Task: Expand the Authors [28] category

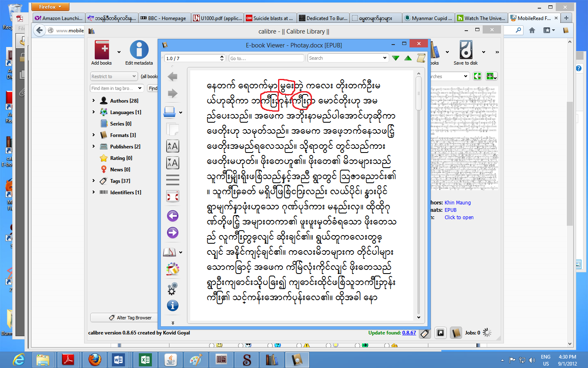Action: click(94, 100)
